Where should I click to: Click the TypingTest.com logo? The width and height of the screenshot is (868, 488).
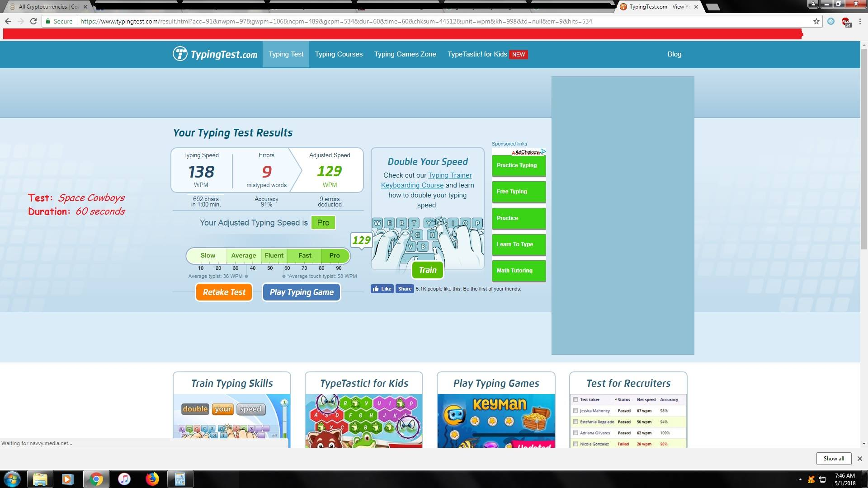[x=215, y=54]
